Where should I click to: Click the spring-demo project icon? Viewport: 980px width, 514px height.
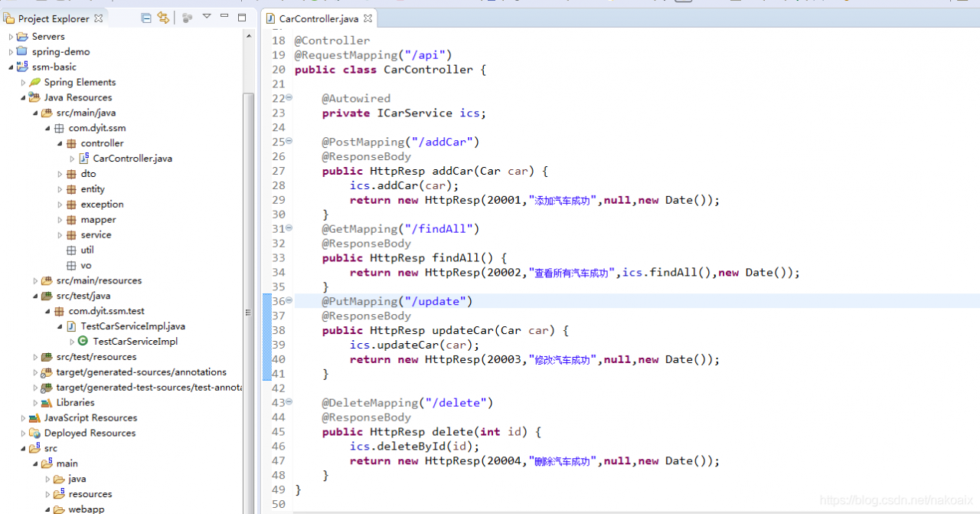[x=22, y=51]
